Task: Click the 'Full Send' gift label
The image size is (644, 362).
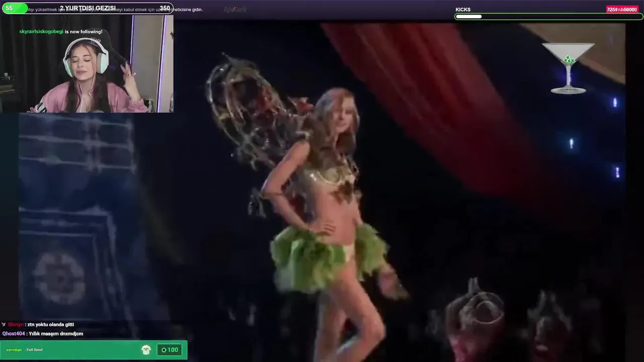Action: (35, 350)
